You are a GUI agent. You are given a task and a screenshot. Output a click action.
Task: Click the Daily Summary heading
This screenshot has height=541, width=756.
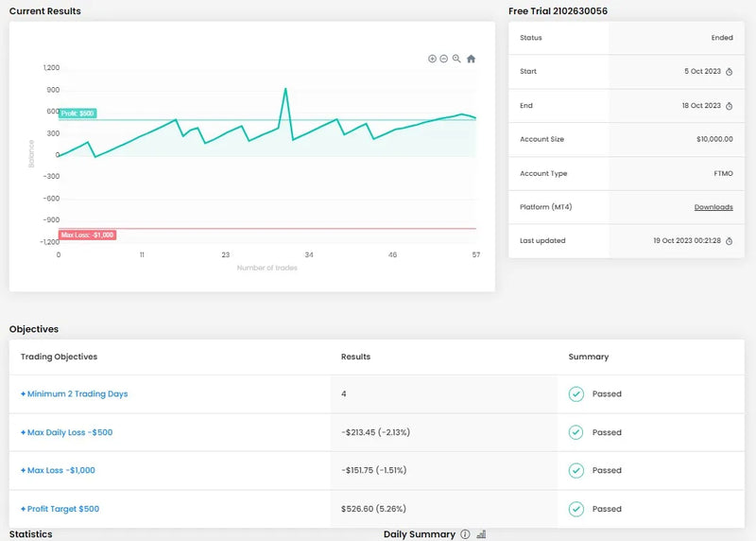[x=420, y=534]
